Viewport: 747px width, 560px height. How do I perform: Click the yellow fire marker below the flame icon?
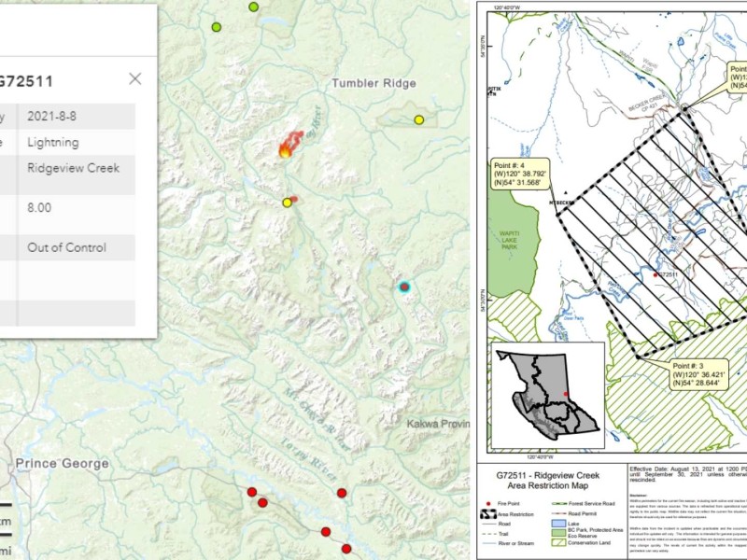287,203
